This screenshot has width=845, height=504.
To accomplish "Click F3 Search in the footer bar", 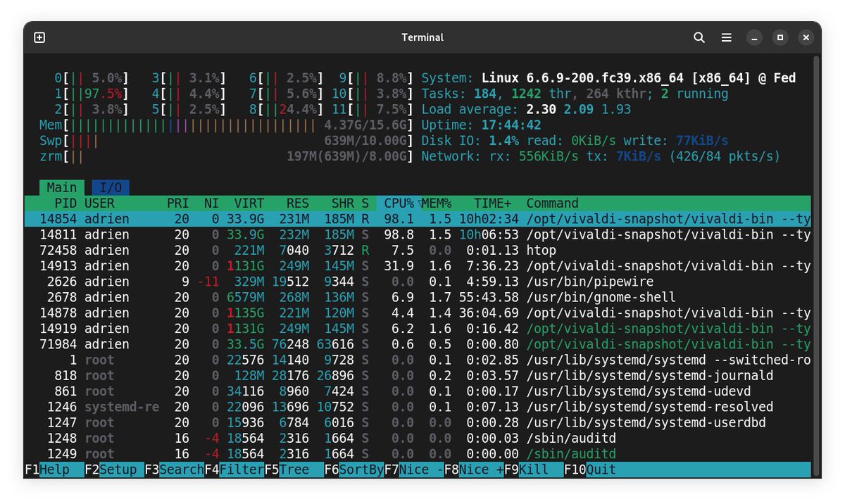I will tap(174, 470).
